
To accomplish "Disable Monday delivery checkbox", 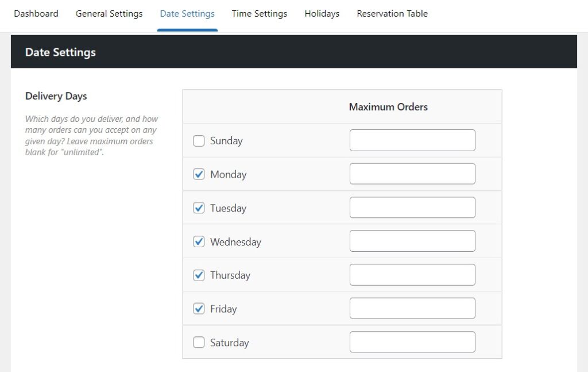I will tap(199, 174).
